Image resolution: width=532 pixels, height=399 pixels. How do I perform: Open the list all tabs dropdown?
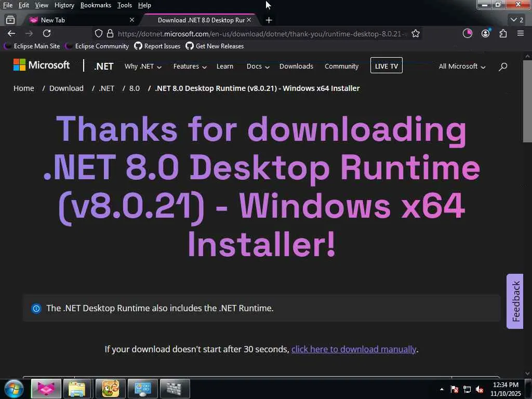click(517, 20)
